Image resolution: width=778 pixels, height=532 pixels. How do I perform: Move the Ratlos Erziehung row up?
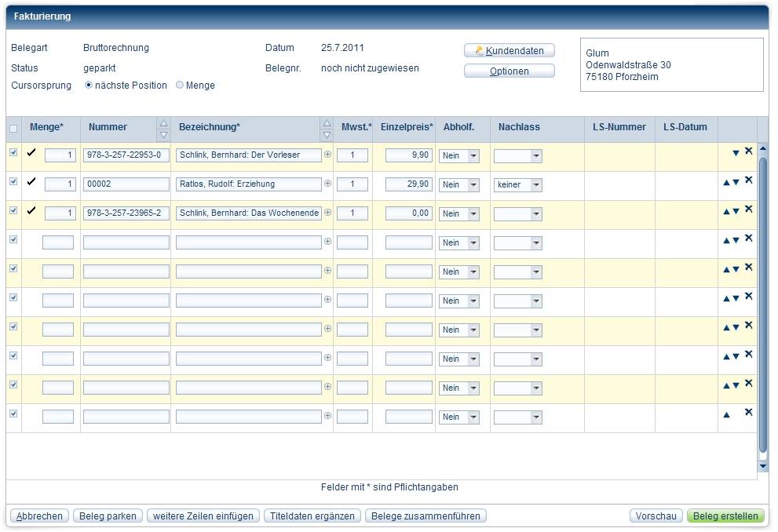coord(726,182)
